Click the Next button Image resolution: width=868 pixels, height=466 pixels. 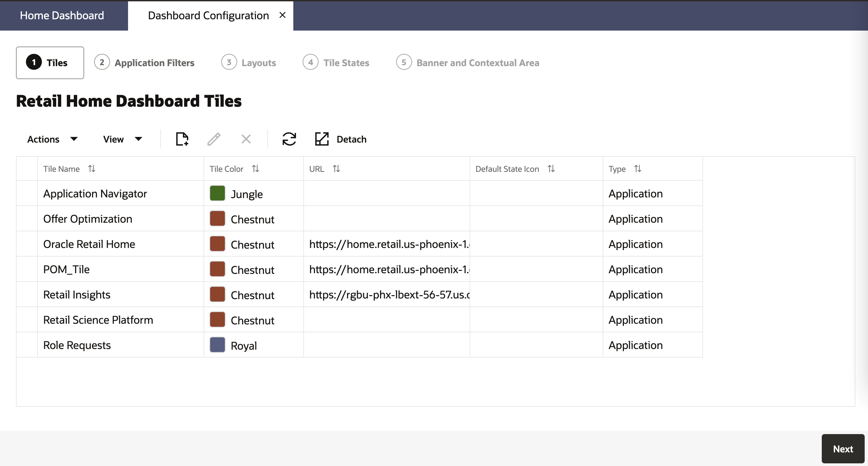842,448
